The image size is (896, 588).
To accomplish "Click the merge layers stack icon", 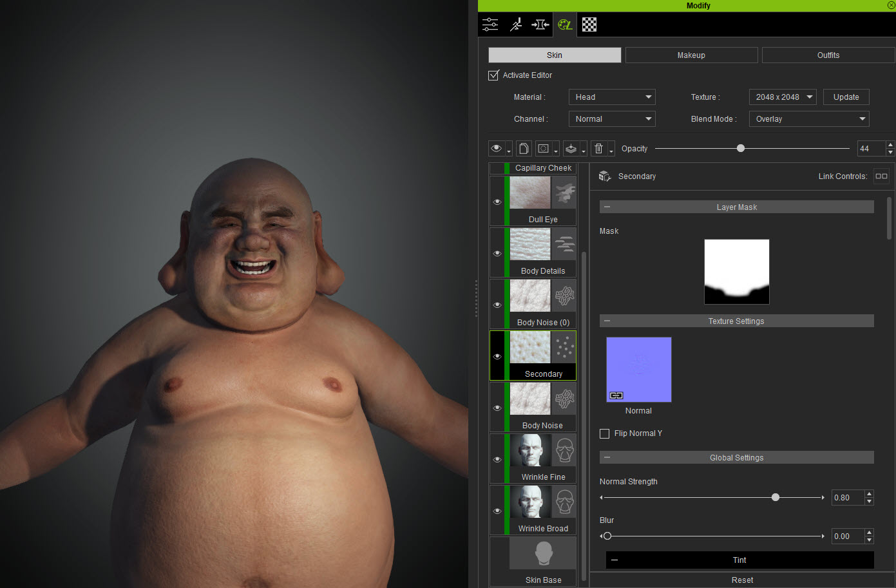I will pyautogui.click(x=571, y=149).
